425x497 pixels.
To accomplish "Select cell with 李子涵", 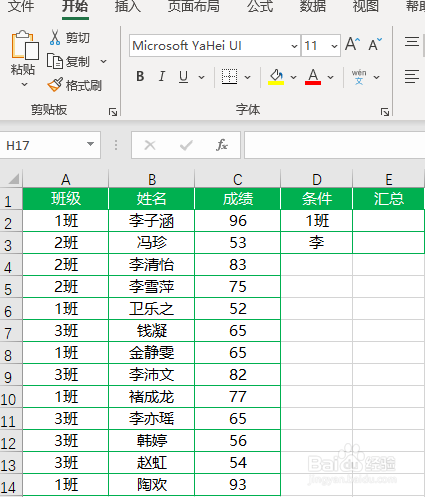I will click(152, 221).
